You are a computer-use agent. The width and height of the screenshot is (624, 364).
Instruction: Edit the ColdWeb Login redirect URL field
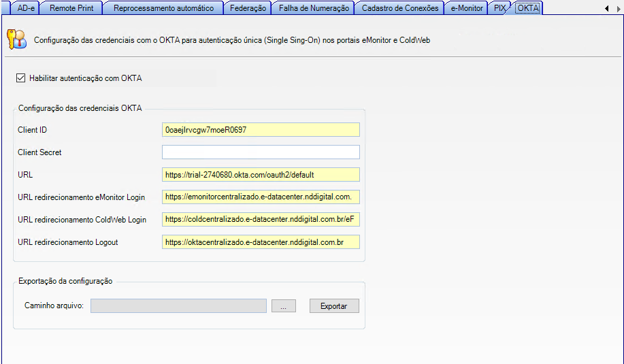coord(261,219)
